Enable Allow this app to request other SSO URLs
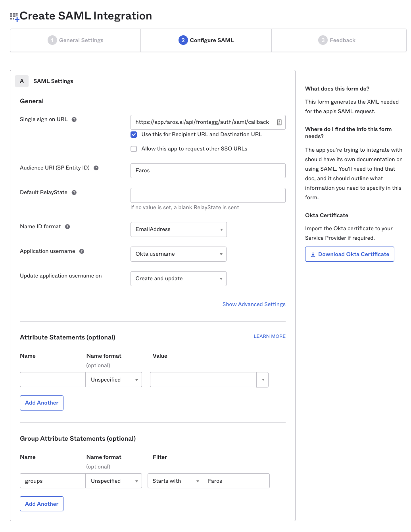 134,149
